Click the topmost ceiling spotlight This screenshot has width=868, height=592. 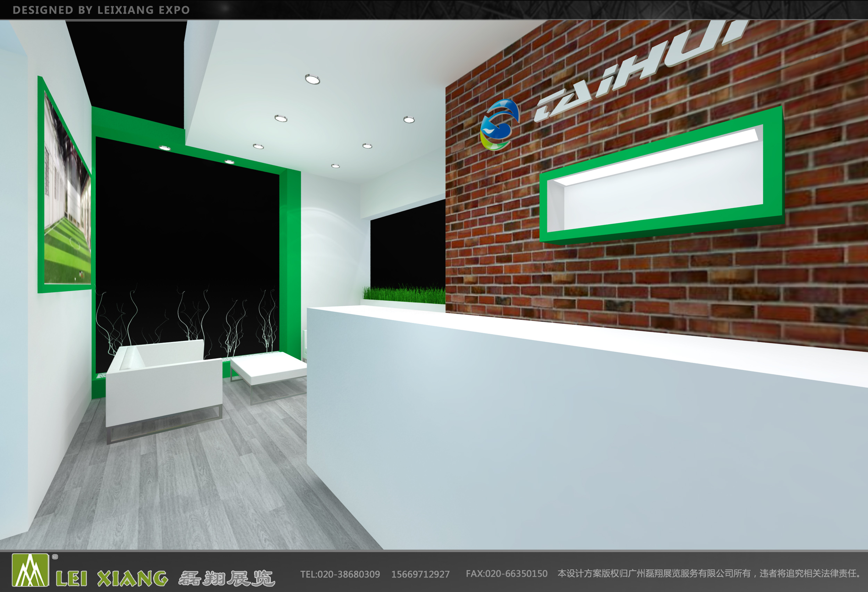click(312, 79)
